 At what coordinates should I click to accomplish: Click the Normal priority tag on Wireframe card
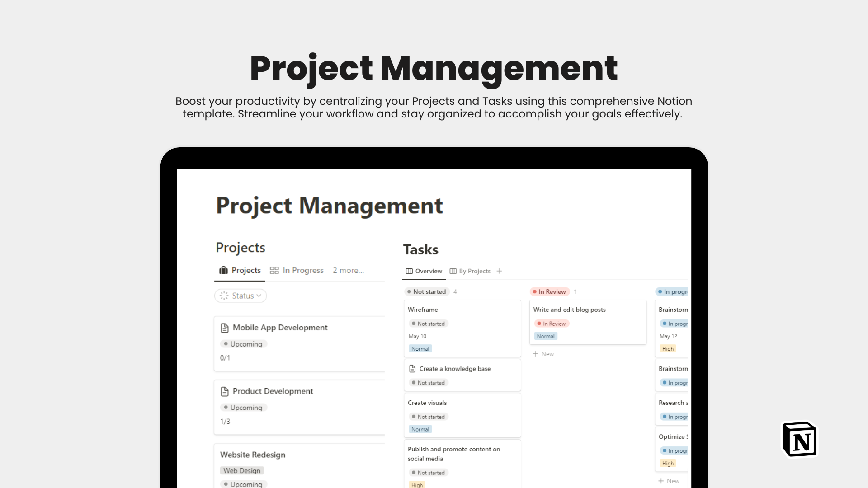(420, 349)
